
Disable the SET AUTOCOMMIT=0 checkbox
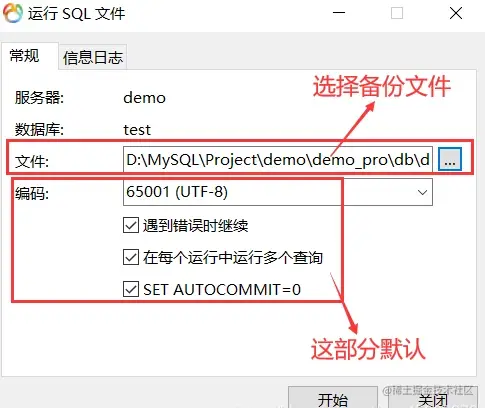131,289
